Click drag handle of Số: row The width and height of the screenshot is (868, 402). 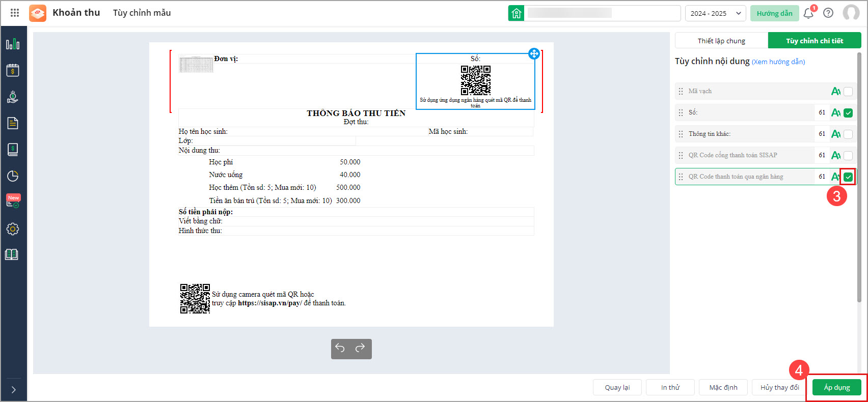(x=681, y=113)
